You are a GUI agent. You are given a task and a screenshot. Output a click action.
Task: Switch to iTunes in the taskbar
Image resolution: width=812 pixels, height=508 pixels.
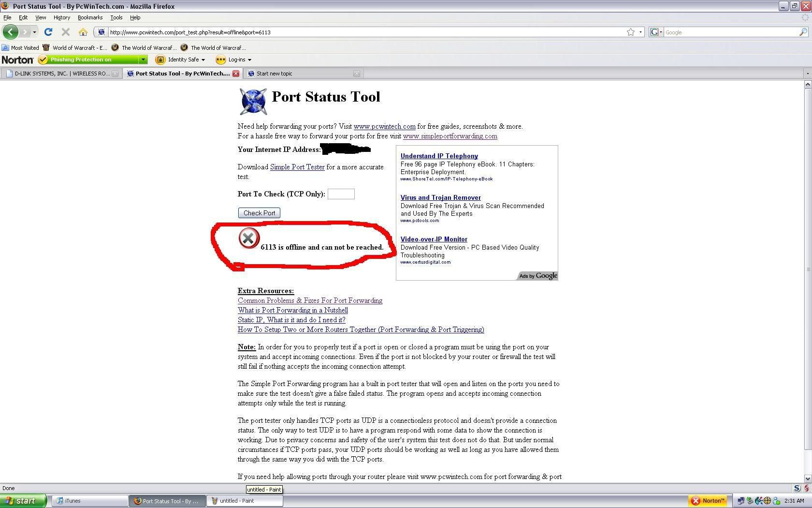pyautogui.click(x=90, y=501)
